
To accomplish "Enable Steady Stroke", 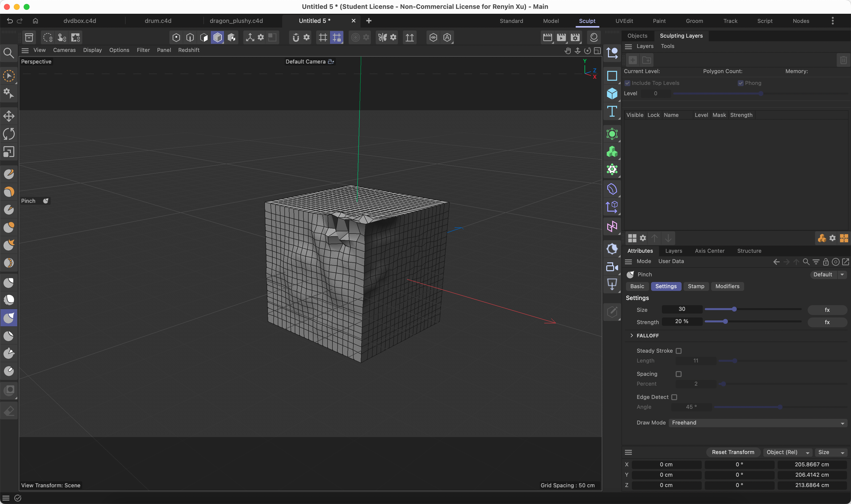I will pyautogui.click(x=679, y=350).
